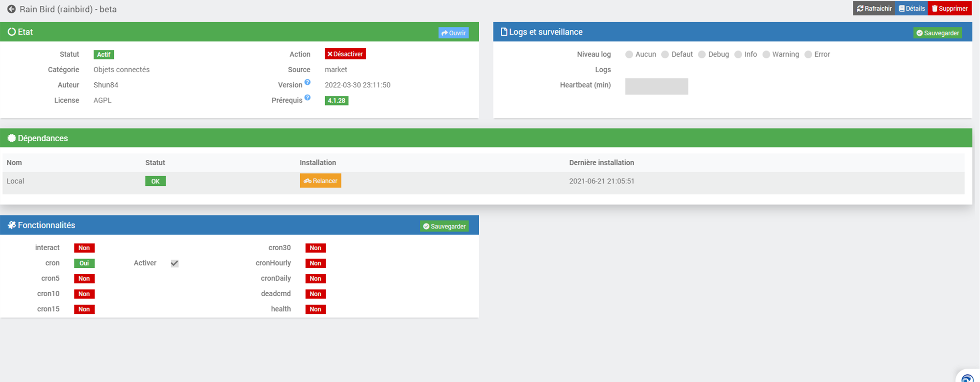The image size is (980, 382).
Task: Select the Error log level radio
Action: click(x=808, y=54)
